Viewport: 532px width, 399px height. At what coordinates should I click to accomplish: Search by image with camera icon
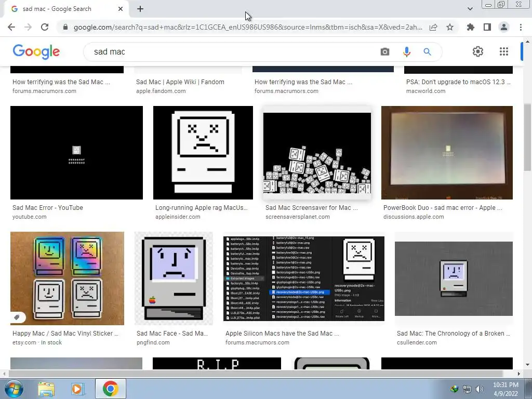point(385,51)
